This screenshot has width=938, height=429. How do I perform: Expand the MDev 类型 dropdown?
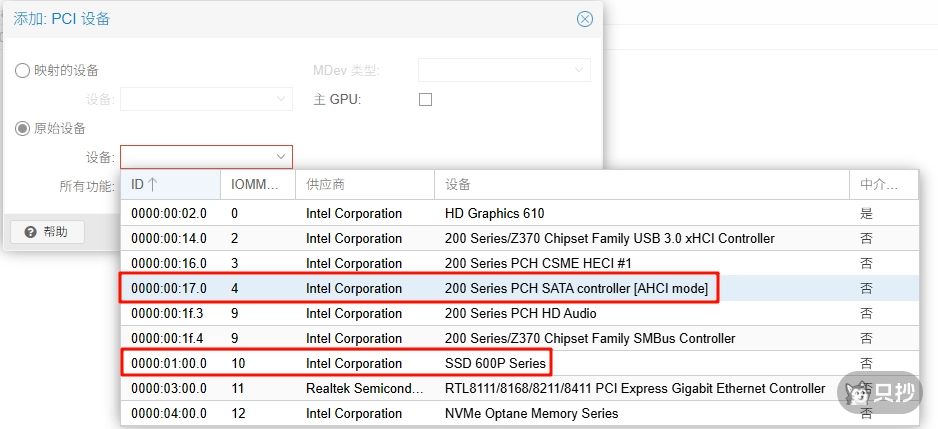(x=578, y=70)
